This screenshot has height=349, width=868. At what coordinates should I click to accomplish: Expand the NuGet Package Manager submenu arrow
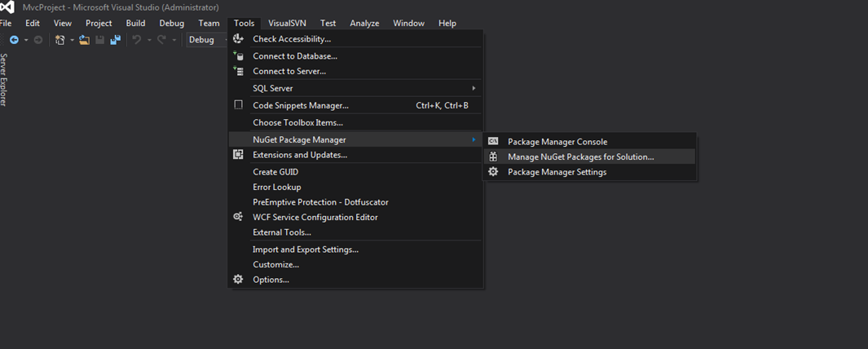point(474,139)
